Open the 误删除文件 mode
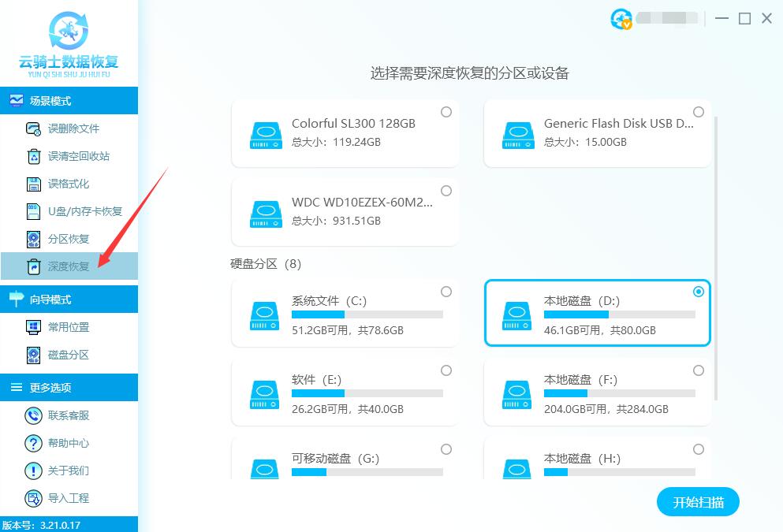 69,128
